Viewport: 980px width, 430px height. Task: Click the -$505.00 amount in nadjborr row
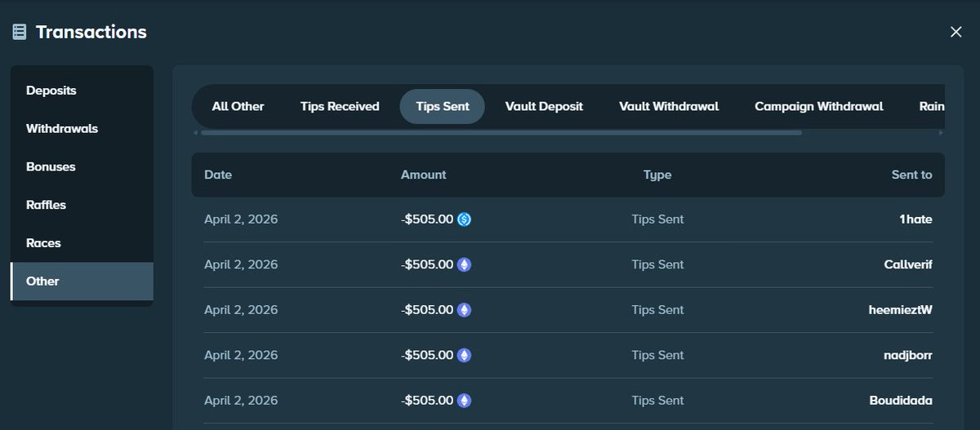pyautogui.click(x=427, y=356)
